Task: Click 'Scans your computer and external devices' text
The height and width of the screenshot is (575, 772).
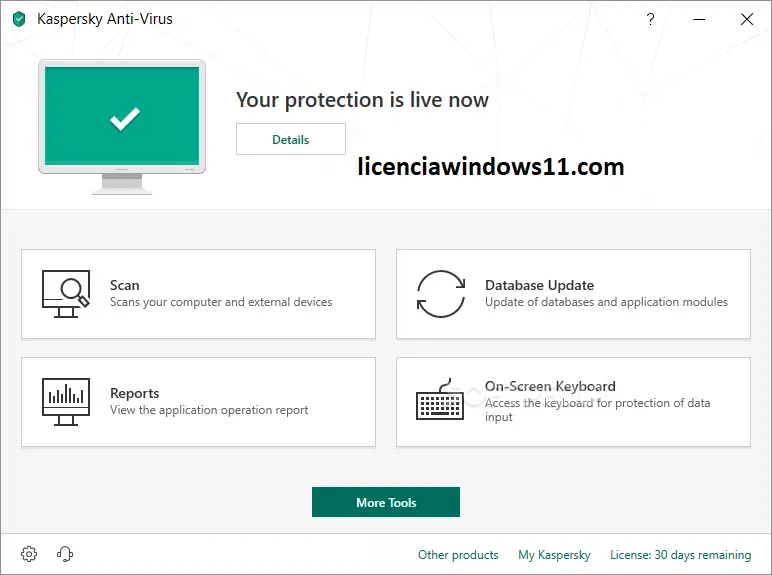Action: 221,302
